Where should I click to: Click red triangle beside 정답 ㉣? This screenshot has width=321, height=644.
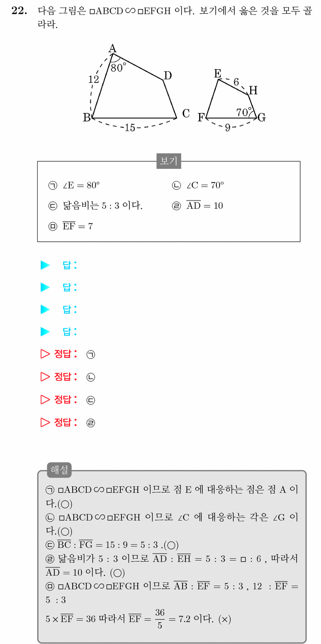tap(45, 422)
